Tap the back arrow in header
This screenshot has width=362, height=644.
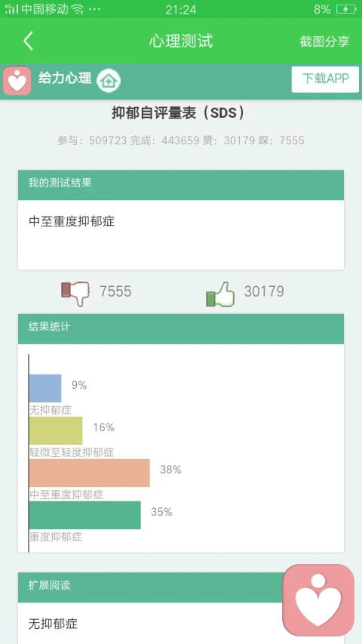28,41
